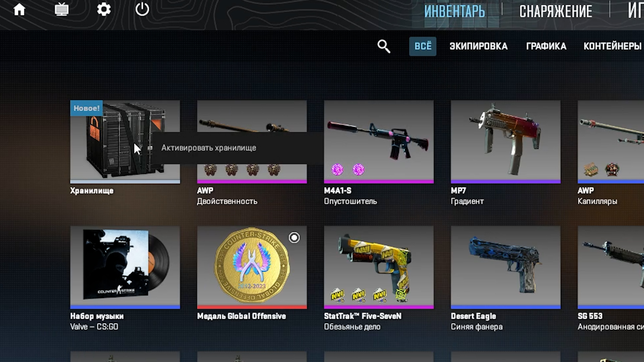Open inventory search magnifier
The height and width of the screenshot is (362, 644).
pos(384,46)
